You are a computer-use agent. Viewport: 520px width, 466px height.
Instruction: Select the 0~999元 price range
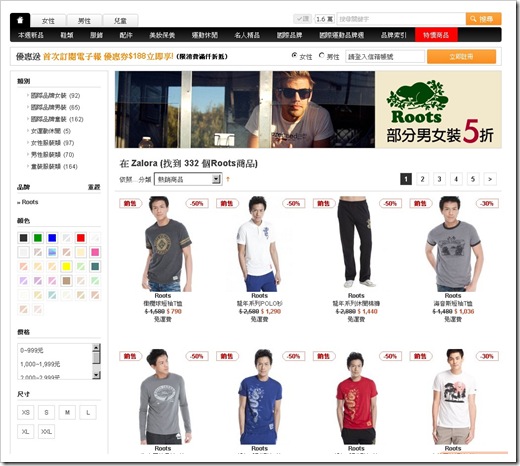[x=32, y=350]
